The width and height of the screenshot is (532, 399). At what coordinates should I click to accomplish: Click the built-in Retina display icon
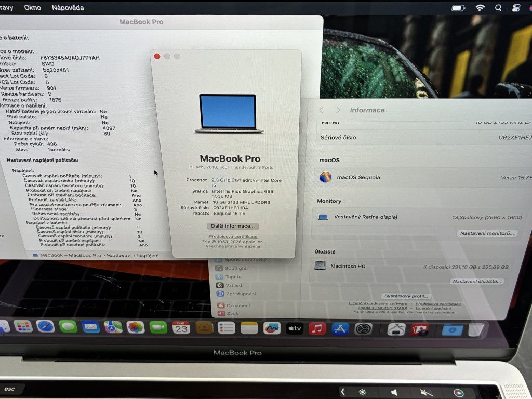[323, 217]
